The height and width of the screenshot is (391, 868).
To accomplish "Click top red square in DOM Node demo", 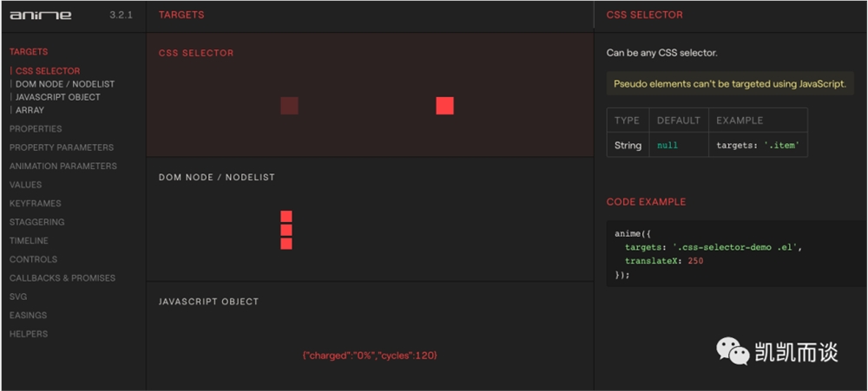I will (286, 216).
